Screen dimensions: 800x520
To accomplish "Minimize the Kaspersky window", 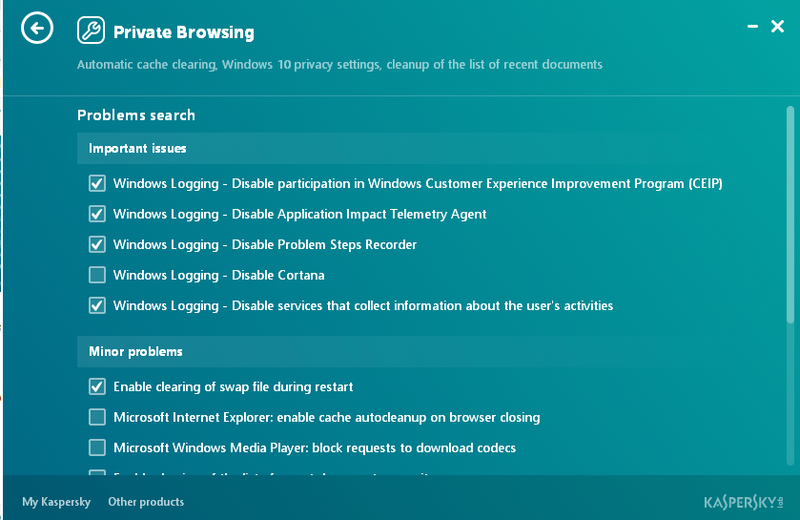I will pos(752,26).
